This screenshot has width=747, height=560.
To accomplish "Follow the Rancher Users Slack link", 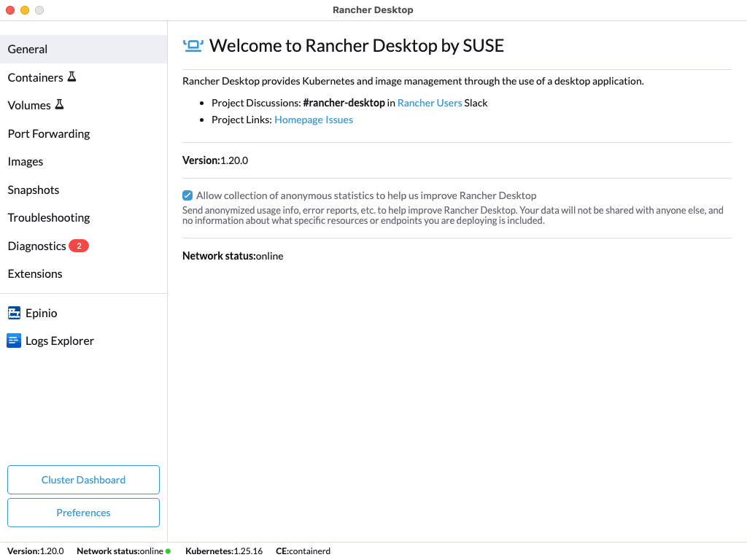I will (430, 103).
